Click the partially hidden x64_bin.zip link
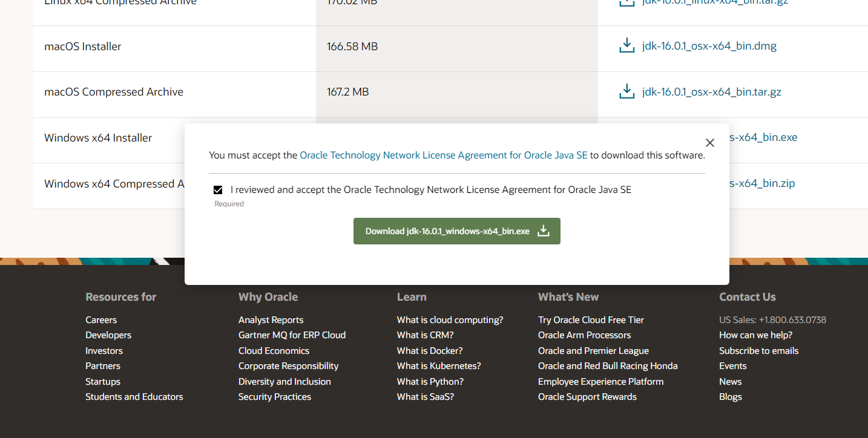 click(762, 183)
